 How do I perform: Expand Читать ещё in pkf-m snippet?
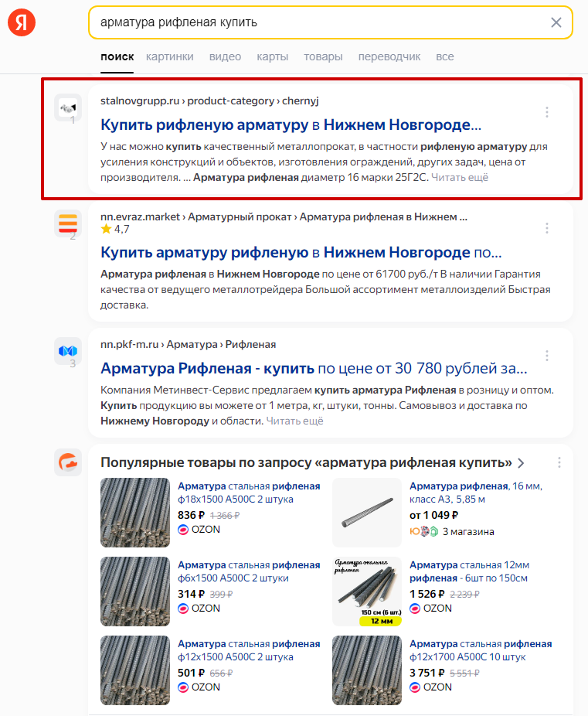click(294, 421)
